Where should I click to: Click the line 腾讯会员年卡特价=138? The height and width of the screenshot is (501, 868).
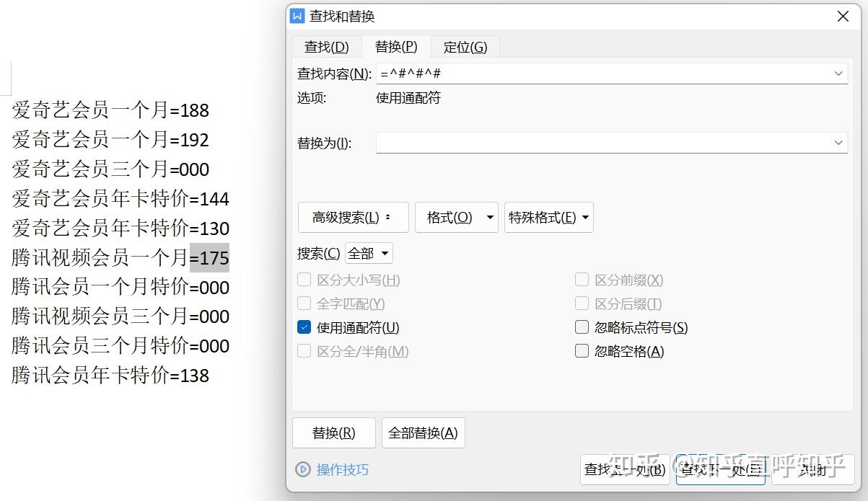pyautogui.click(x=110, y=376)
